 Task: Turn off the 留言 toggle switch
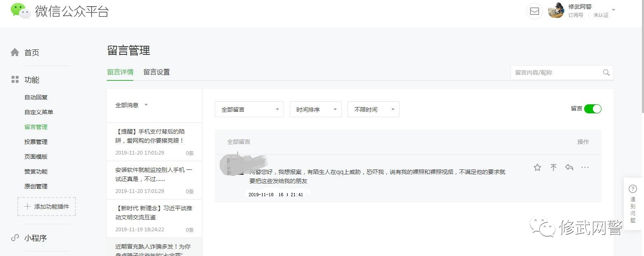pyautogui.click(x=592, y=109)
